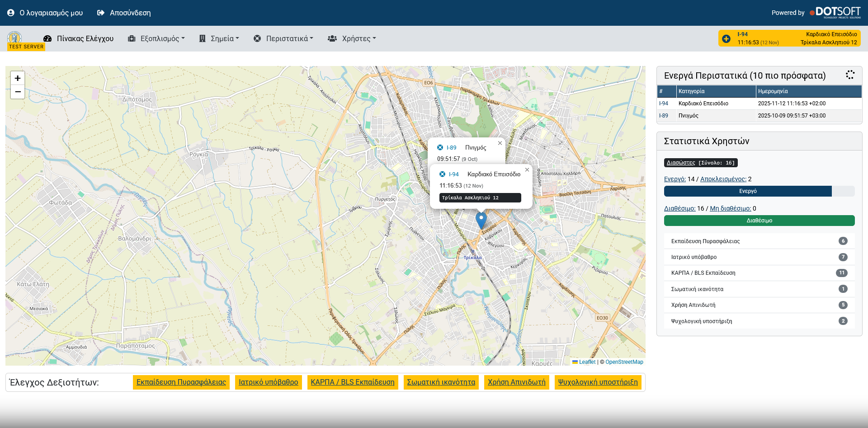Image resolution: width=868 pixels, height=428 pixels.
Task: Click the loading spinner icon in incidents panel
Action: pyautogui.click(x=850, y=75)
